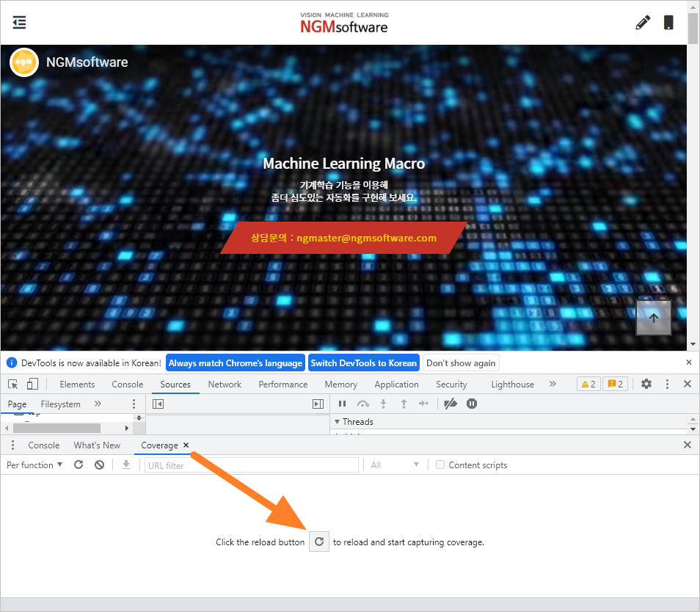Click the clear all coverage icon
This screenshot has height=612, width=700.
[x=100, y=465]
